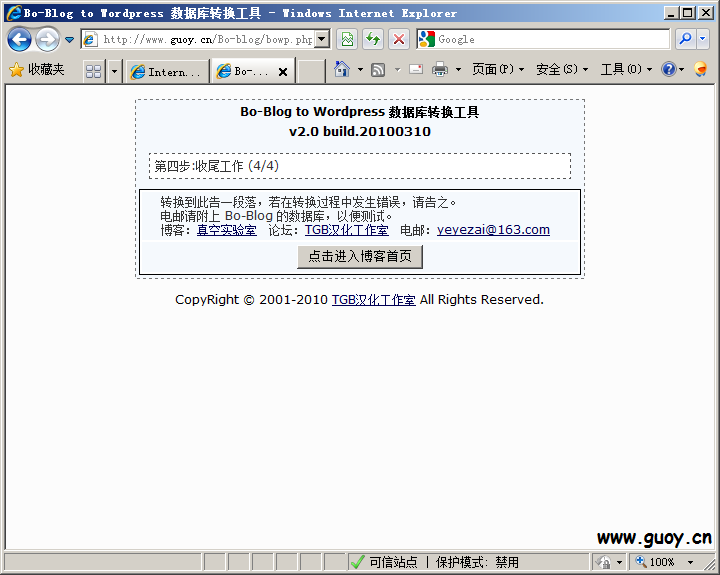Click the Google search box
This screenshot has height=575, width=720.
tap(543, 39)
